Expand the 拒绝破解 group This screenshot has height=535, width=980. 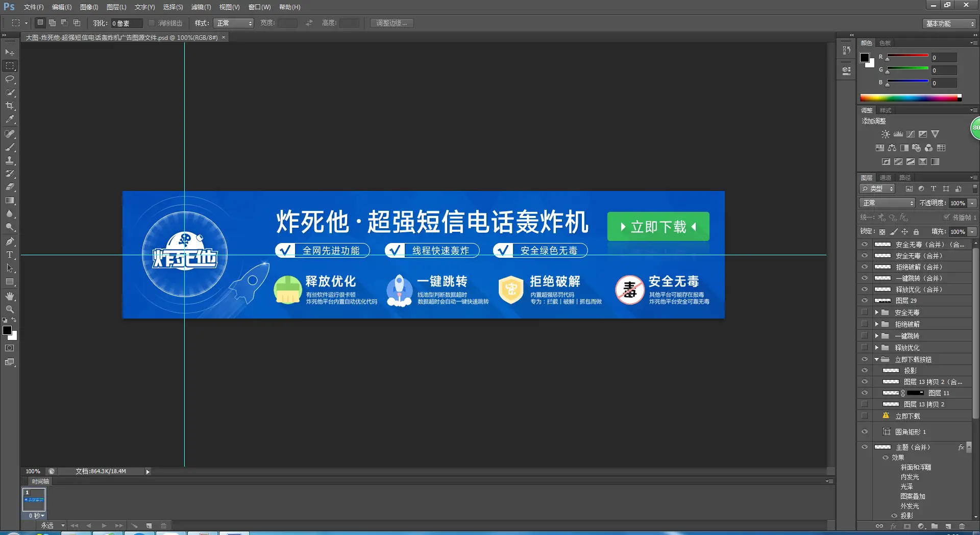877,324
